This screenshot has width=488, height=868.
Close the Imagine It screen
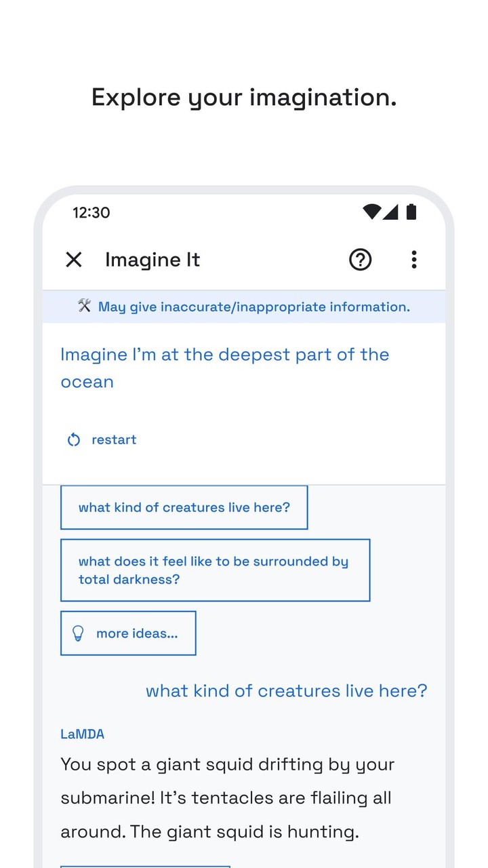[x=73, y=260]
